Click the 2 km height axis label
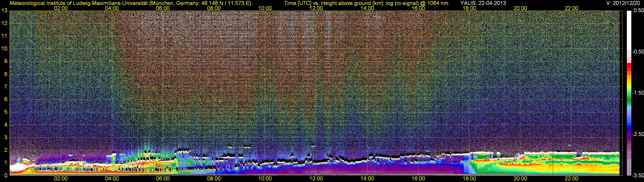 (6, 150)
